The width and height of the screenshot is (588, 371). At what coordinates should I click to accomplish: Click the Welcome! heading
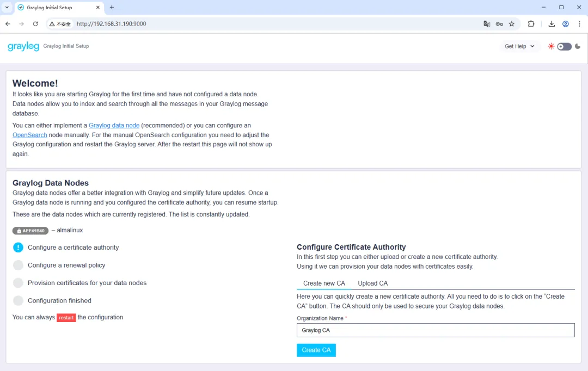(35, 83)
